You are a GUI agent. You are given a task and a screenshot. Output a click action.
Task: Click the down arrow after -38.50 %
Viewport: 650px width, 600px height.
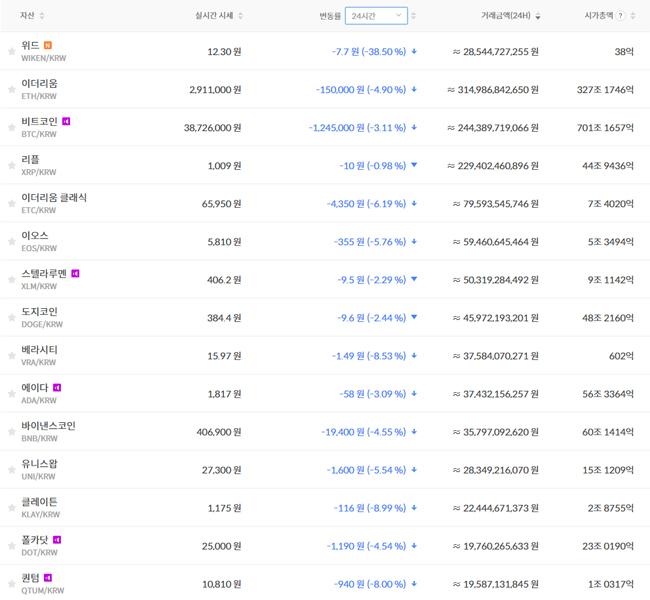(414, 51)
